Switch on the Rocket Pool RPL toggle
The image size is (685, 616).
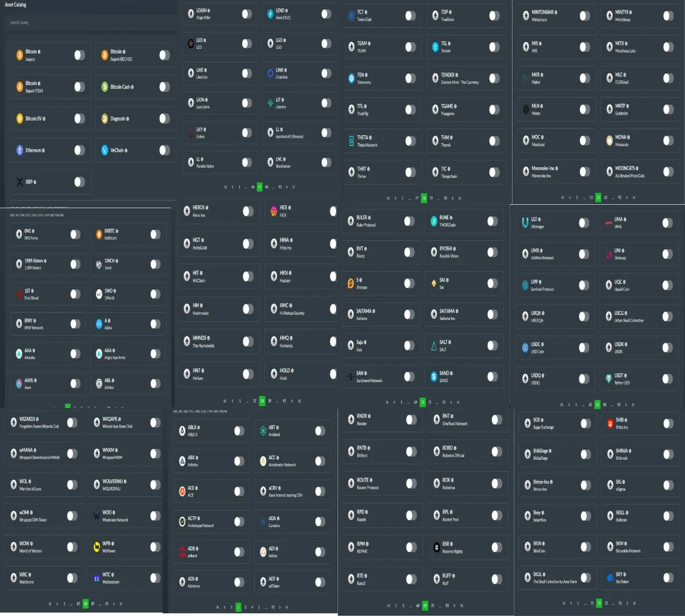click(496, 516)
